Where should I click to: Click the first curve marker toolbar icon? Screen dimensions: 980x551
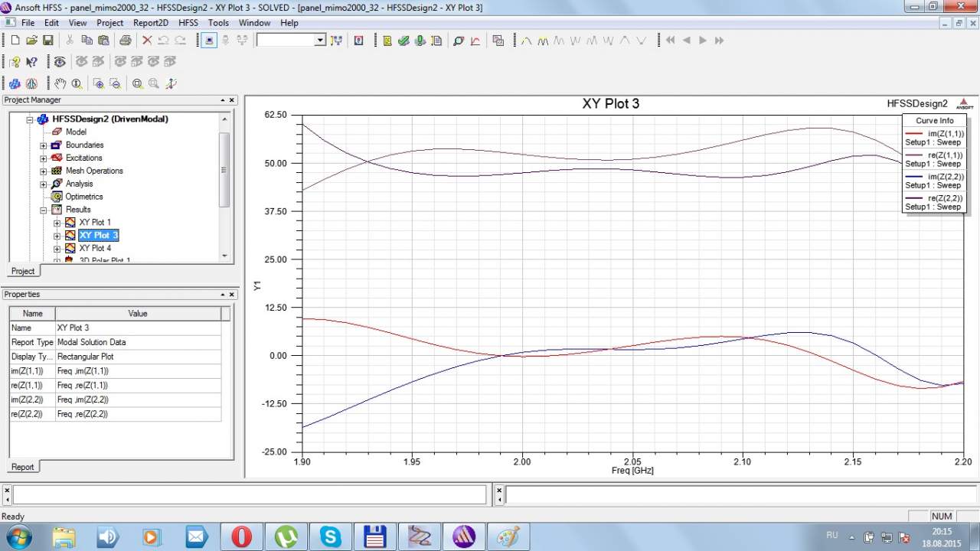tap(526, 41)
